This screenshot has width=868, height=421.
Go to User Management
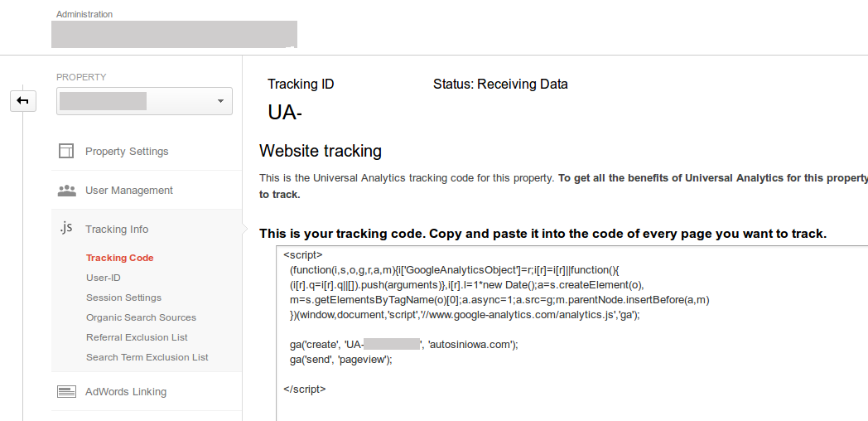click(x=129, y=191)
